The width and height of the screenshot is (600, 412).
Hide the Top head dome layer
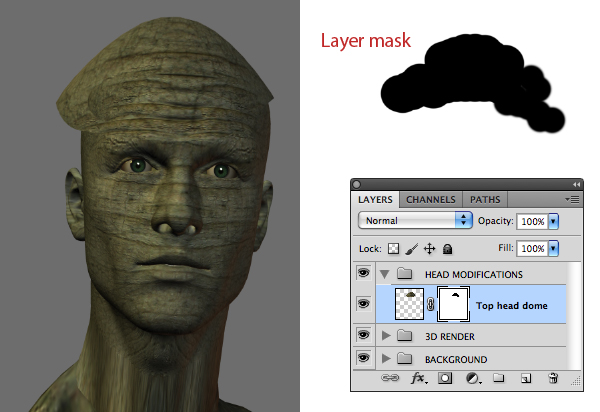pos(363,304)
